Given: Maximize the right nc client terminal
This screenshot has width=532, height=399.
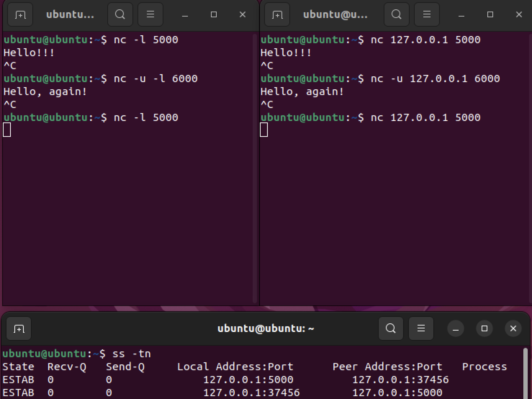Looking at the screenshot, I should point(490,15).
